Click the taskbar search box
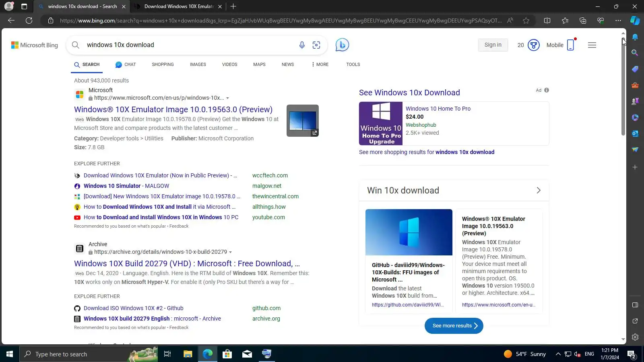This screenshot has width=644, height=362. [x=89, y=354]
